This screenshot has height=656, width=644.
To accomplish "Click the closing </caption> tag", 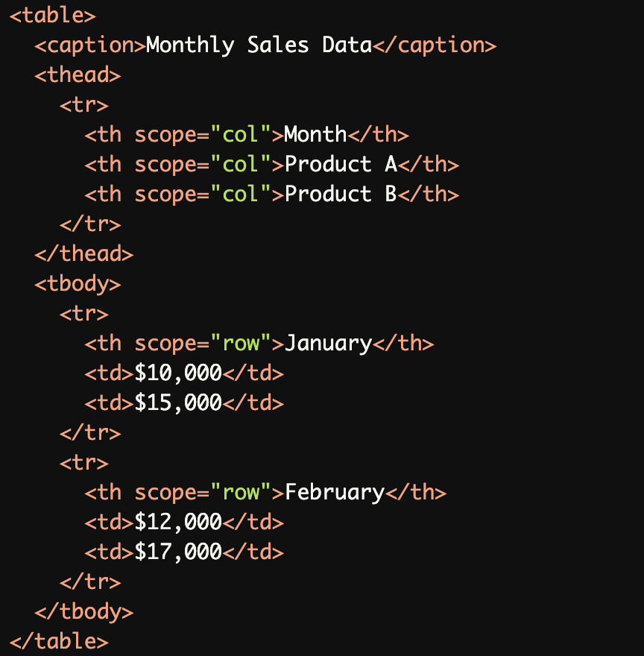I will tap(434, 45).
